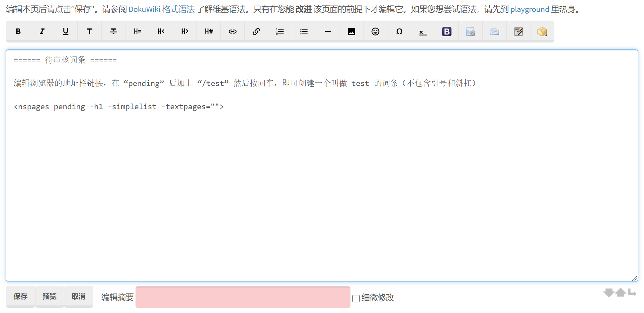This screenshot has width=644, height=313.
Task: Click the 保存 save button
Action: coord(21,296)
